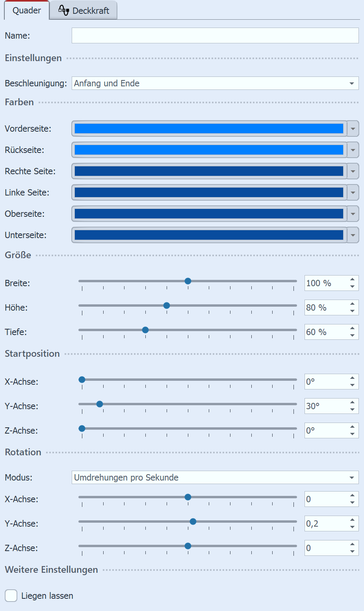The width and height of the screenshot is (364, 611).
Task: Expand the Vorderseite color dropdown arrow
Action: pyautogui.click(x=353, y=129)
